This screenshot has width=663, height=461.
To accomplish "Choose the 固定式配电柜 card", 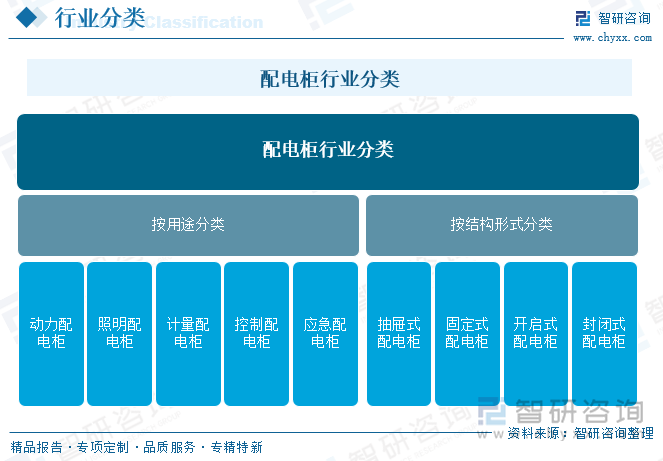I will coord(467,334).
